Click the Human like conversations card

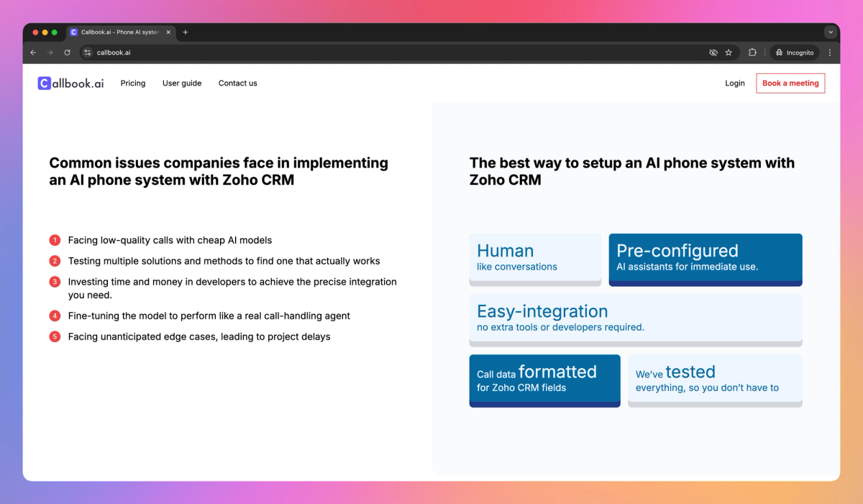click(535, 260)
